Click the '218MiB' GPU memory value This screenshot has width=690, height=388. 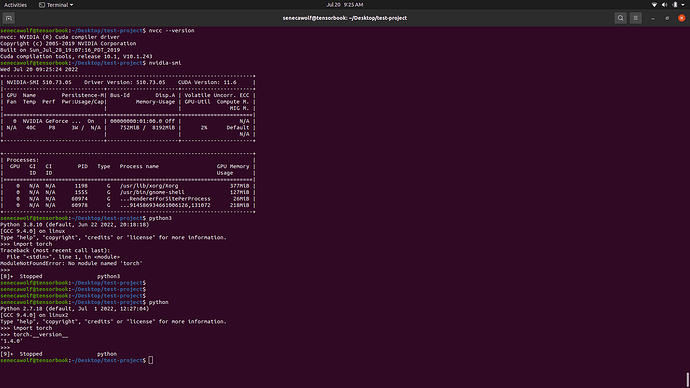(x=239, y=205)
